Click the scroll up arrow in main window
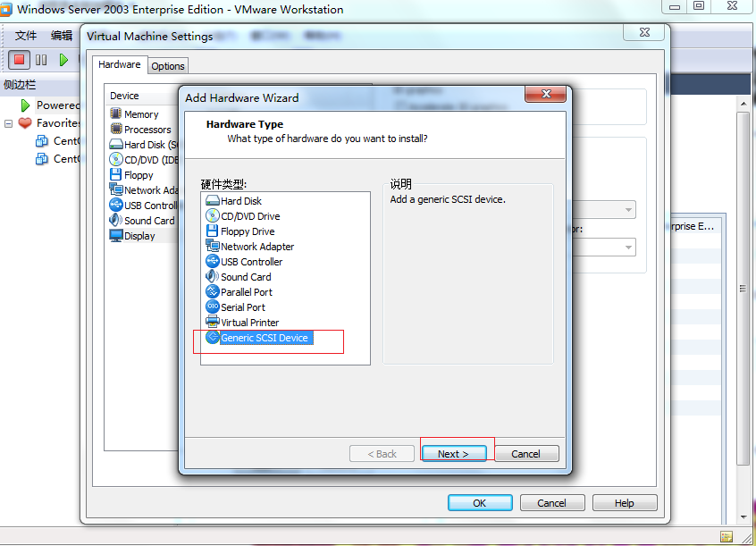756x546 pixels. (743, 105)
